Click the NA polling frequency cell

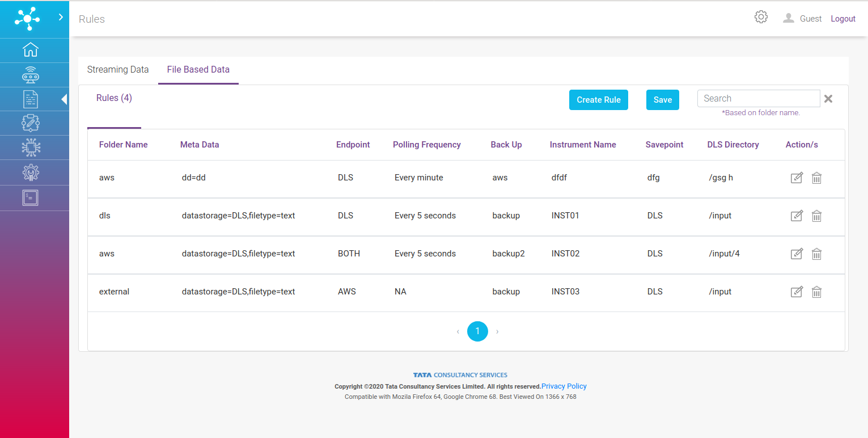click(x=400, y=292)
